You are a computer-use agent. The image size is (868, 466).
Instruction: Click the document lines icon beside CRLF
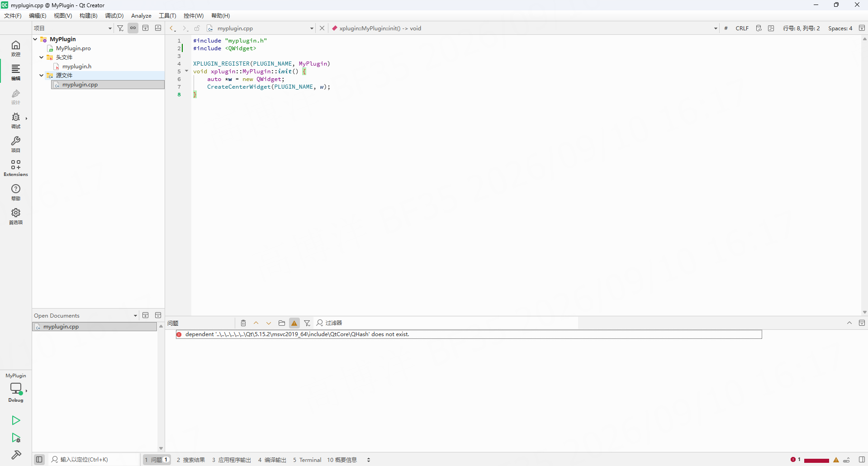[x=771, y=28]
